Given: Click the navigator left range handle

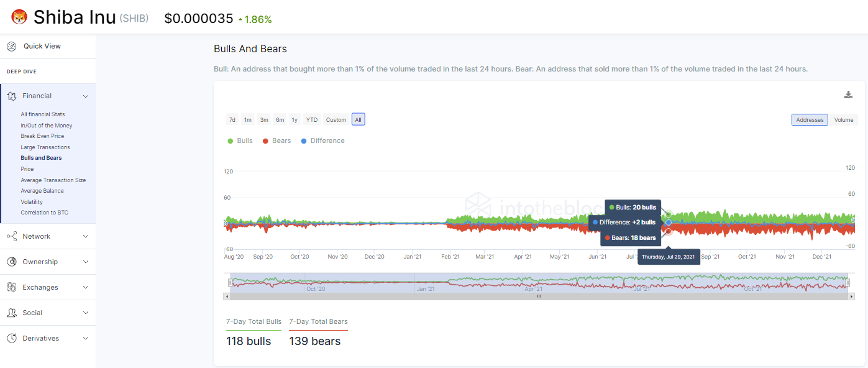Looking at the screenshot, I should (x=230, y=283).
